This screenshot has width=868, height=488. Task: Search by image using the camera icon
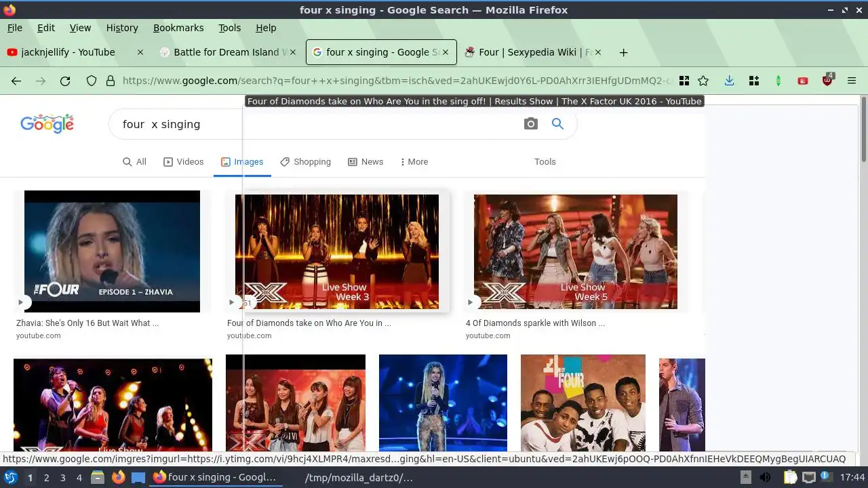coord(531,124)
